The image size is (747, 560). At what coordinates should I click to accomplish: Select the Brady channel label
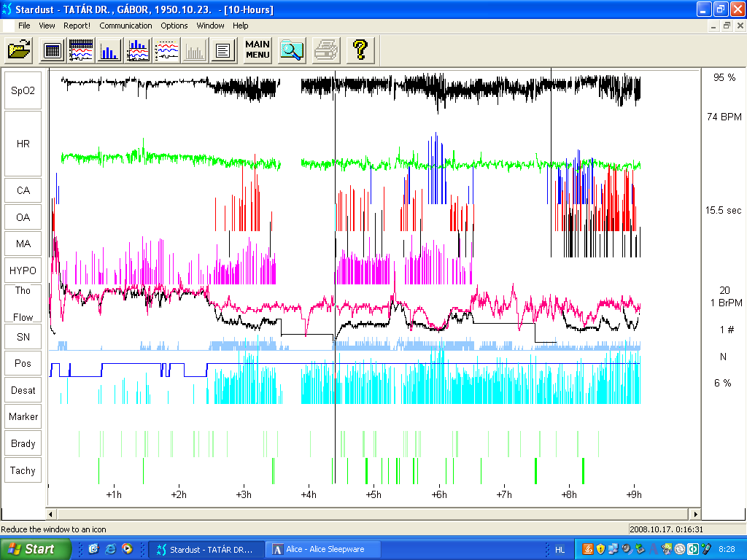[23, 443]
